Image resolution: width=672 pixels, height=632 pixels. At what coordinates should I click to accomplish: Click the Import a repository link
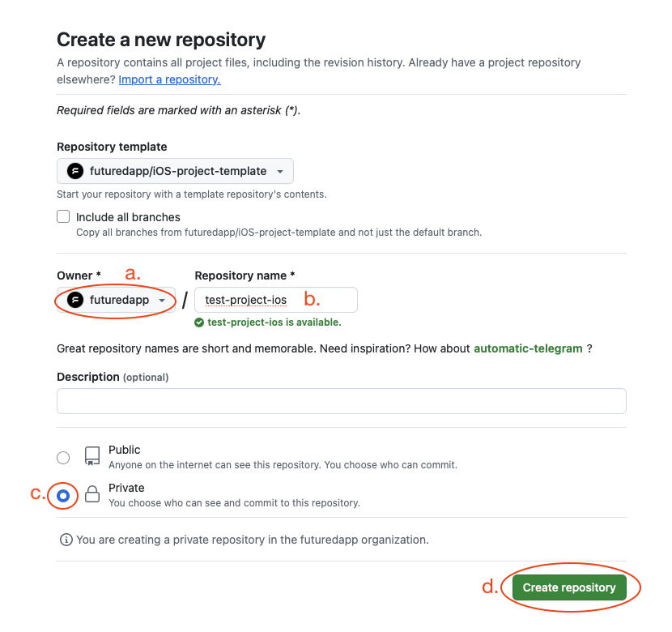169,79
